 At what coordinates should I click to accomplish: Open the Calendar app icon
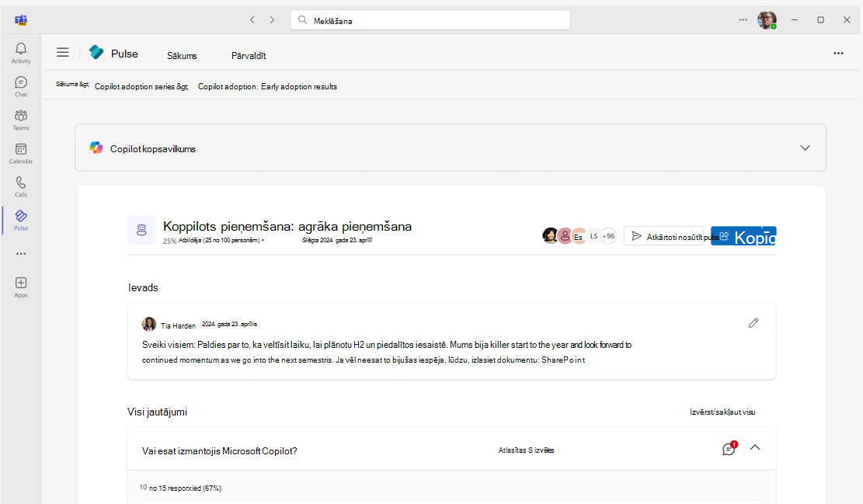21,153
